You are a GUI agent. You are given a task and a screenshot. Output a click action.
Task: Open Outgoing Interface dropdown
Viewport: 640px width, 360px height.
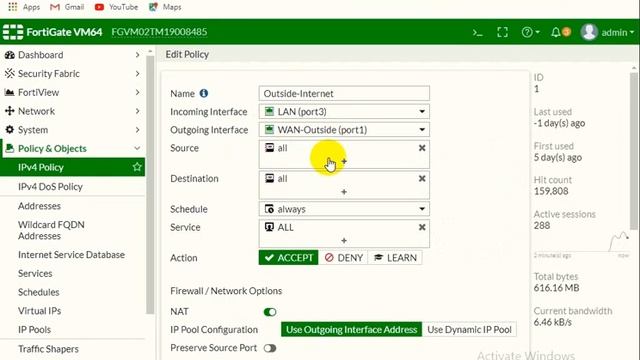(344, 130)
